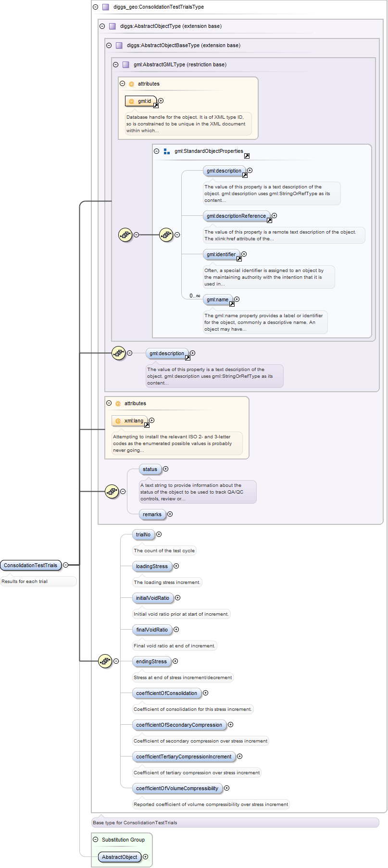388x868 pixels.
Task: Collapse the Substitution Group box
Action: (x=96, y=840)
